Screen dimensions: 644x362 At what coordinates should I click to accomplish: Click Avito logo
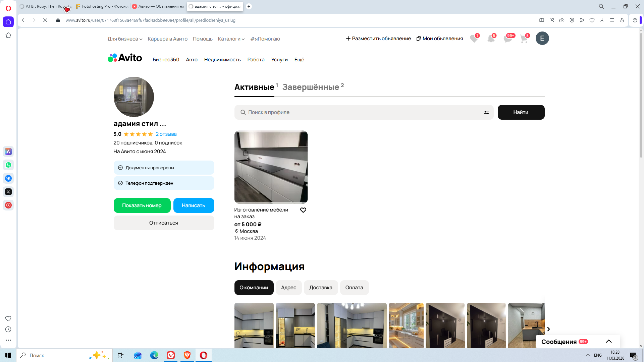(125, 58)
